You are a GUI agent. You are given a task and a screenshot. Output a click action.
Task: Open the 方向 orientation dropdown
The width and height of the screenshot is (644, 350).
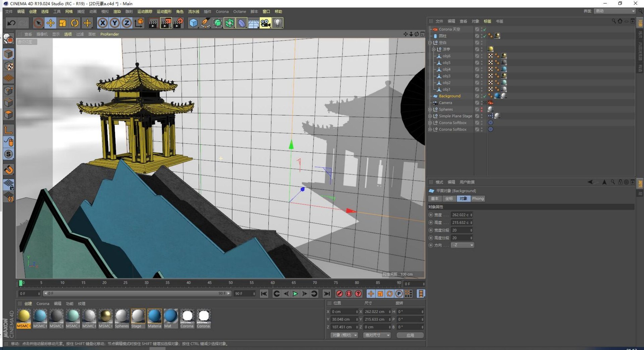[x=463, y=245]
